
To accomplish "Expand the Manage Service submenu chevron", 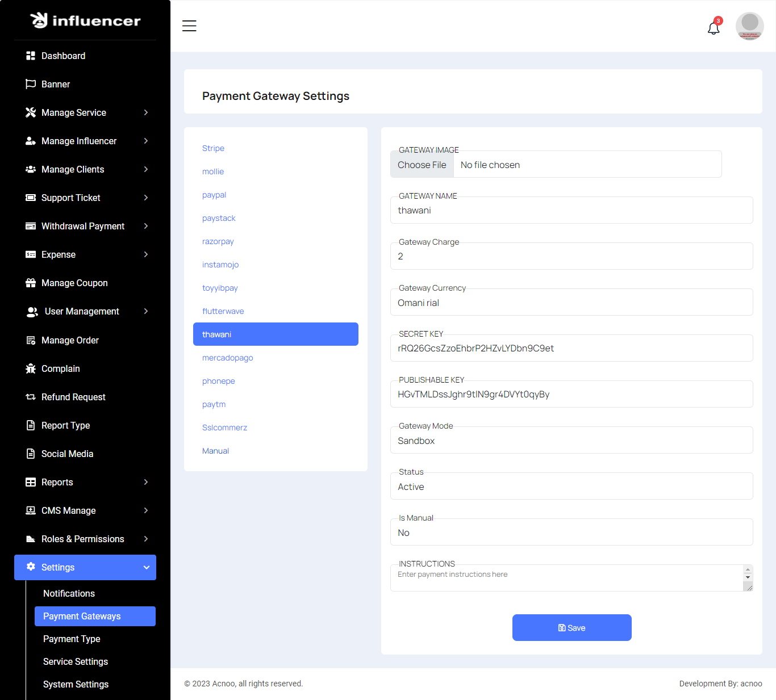I will (146, 112).
